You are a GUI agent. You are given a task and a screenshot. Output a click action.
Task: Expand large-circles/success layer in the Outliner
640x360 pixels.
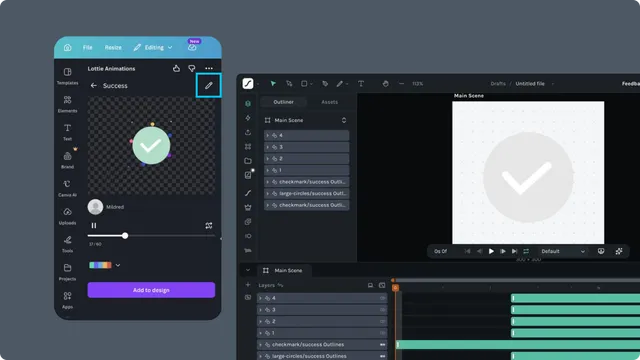click(268, 193)
